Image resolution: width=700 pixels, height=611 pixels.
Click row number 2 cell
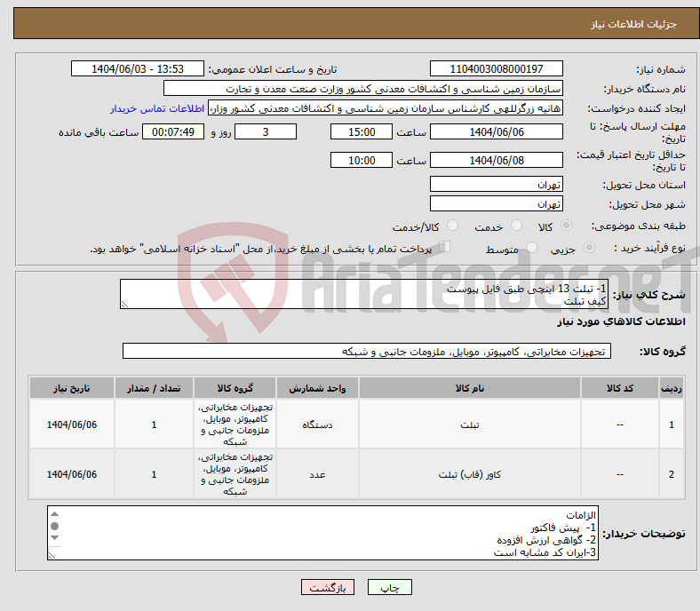(672, 474)
